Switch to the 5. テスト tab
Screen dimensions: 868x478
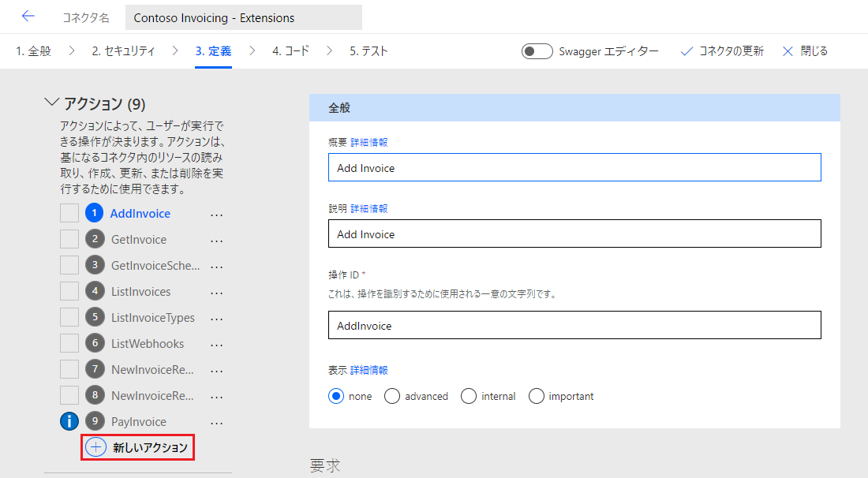point(369,51)
